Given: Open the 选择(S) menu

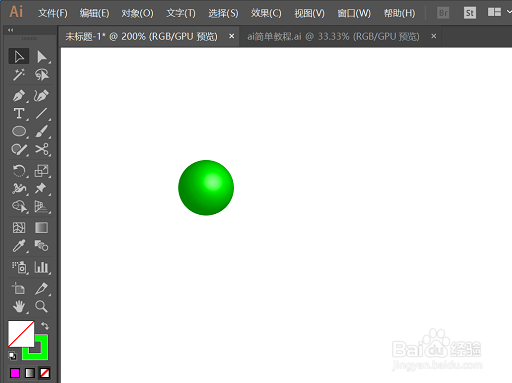Looking at the screenshot, I should [223, 13].
